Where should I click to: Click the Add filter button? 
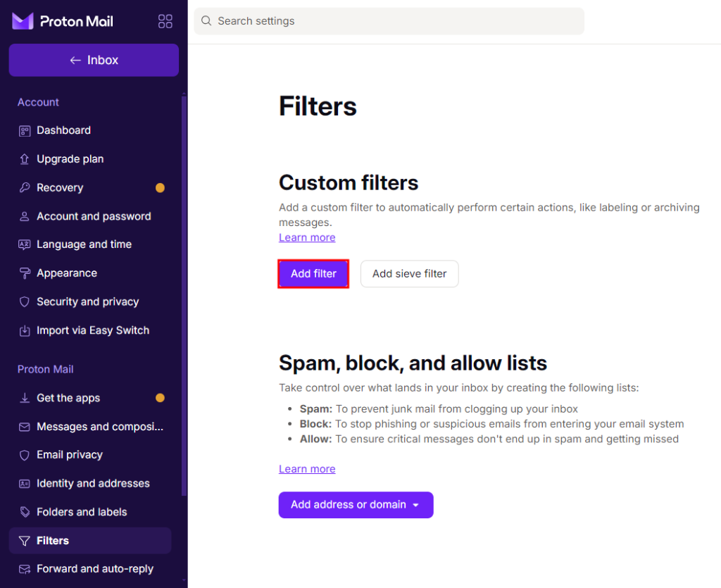[x=313, y=274]
